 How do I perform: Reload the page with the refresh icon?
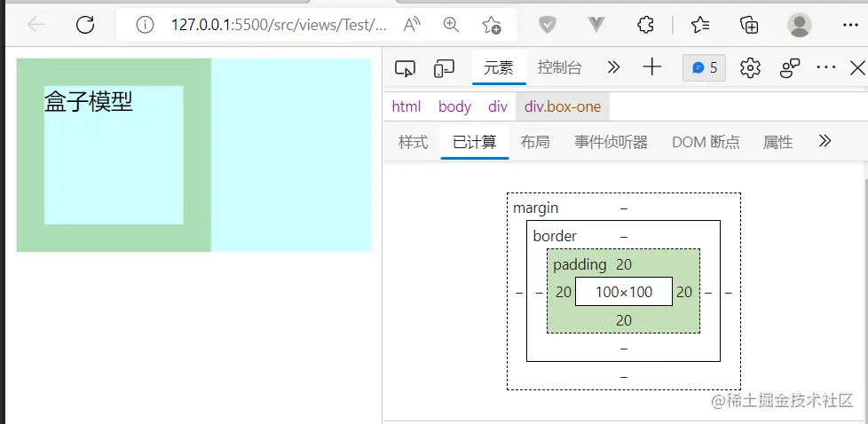coord(84,25)
